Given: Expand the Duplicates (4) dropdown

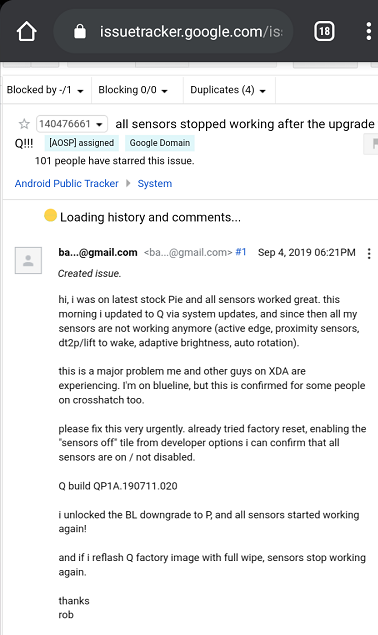Looking at the screenshot, I should pos(229,90).
